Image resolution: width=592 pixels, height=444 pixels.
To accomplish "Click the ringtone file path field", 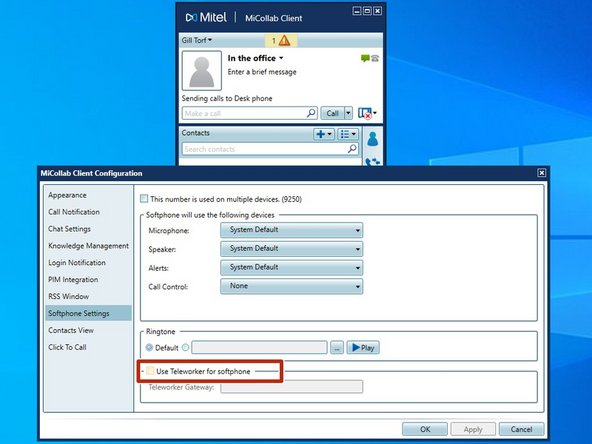I will [x=259, y=347].
